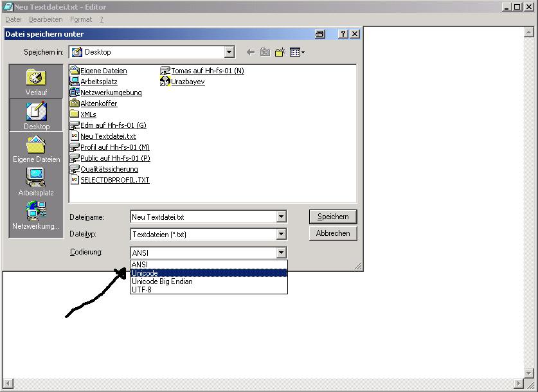Select Public auf Hh-fs-01 (P) drive icon

click(x=75, y=158)
